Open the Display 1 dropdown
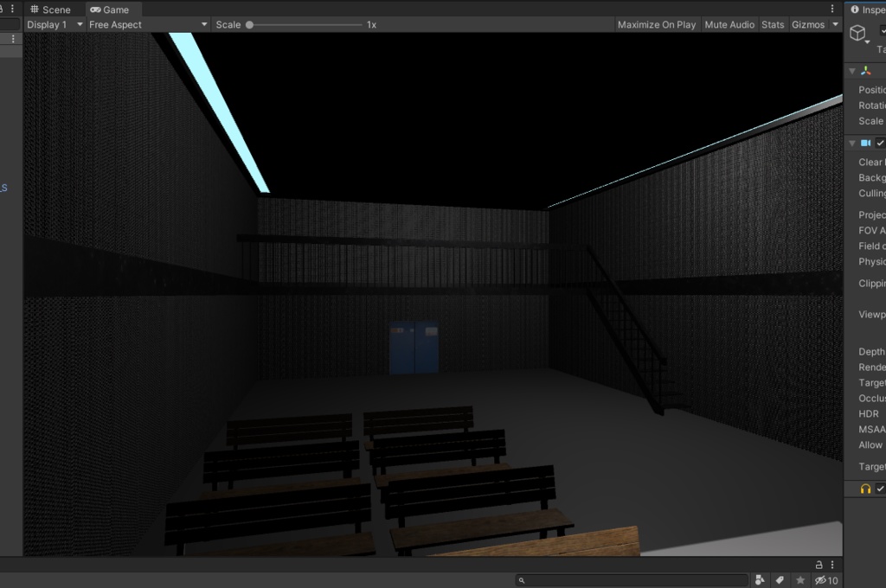 tap(55, 25)
